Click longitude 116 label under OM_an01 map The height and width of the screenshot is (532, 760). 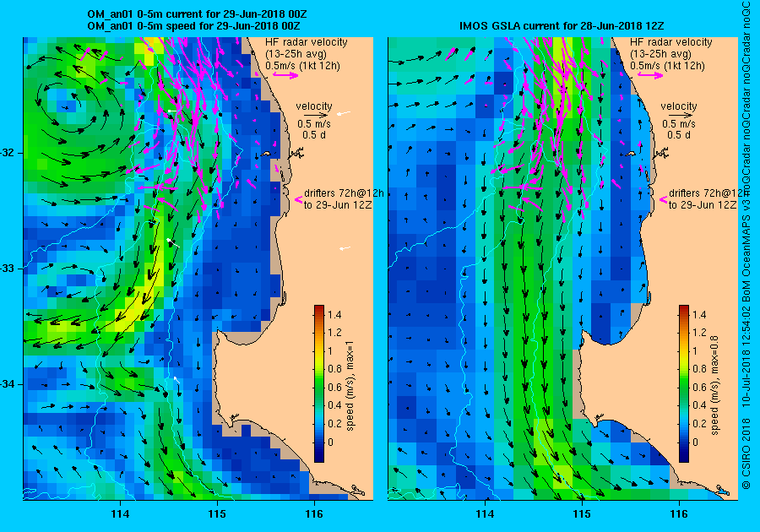click(314, 514)
